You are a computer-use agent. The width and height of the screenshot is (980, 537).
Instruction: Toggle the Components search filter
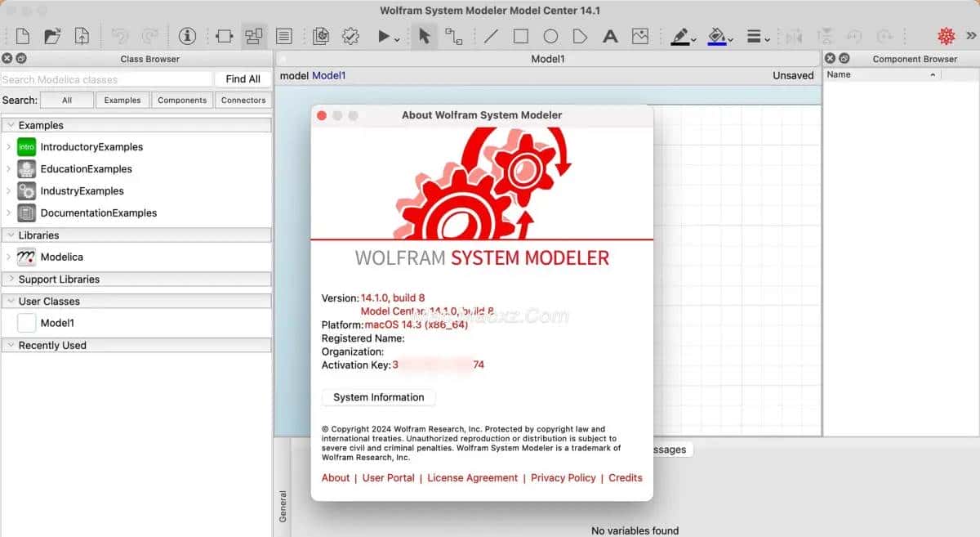[x=182, y=100]
